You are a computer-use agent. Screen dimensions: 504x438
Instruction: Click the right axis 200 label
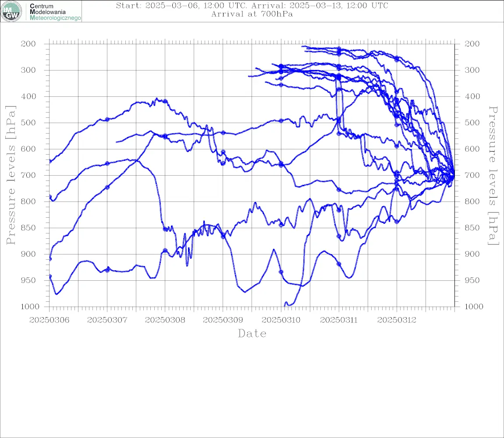472,44
